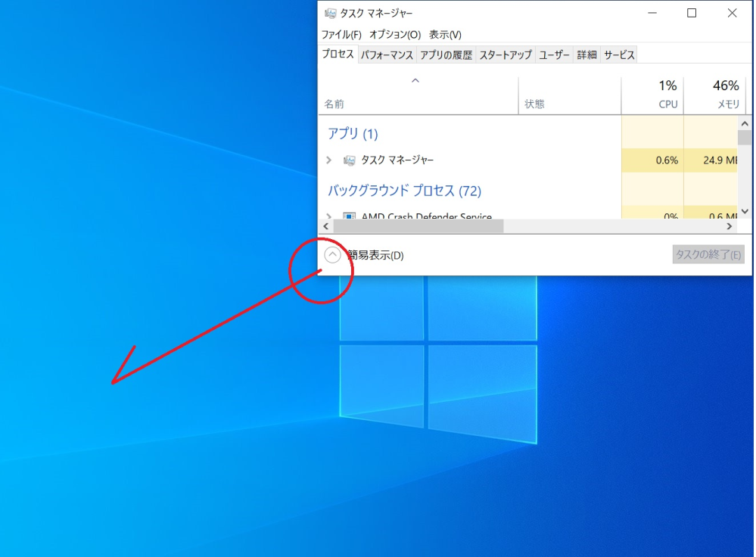
Task: Select the 0.6% CPU cell
Action: (652, 160)
